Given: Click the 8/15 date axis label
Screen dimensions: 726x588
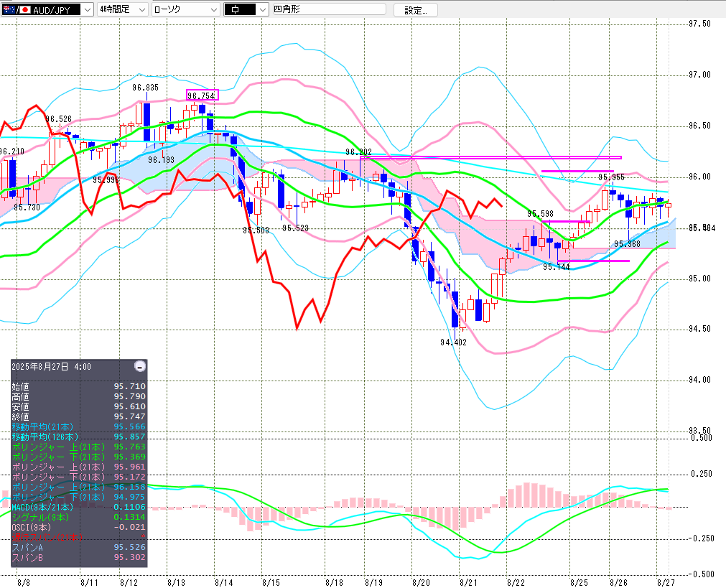Looking at the screenshot, I should click(x=271, y=582).
